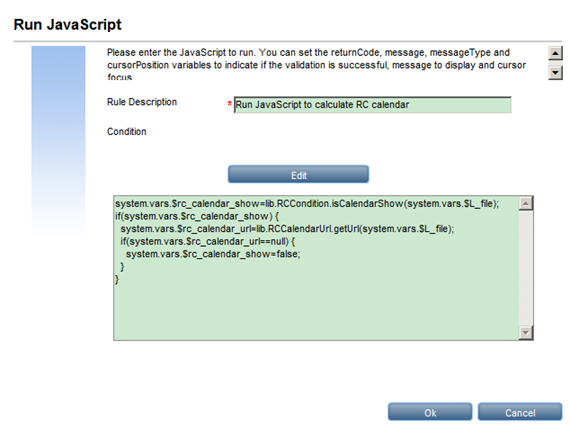Click the Rule Description label
This screenshot has width=570, height=430.
point(142,102)
